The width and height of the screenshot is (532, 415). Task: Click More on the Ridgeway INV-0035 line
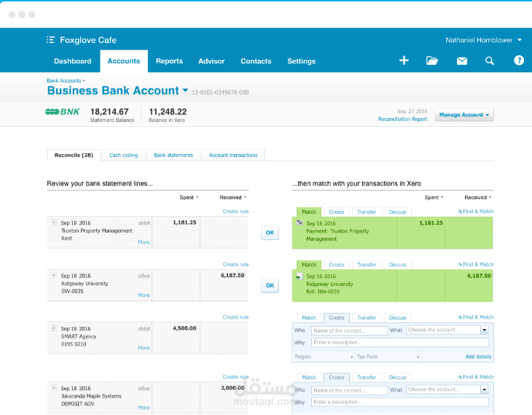pyautogui.click(x=144, y=295)
